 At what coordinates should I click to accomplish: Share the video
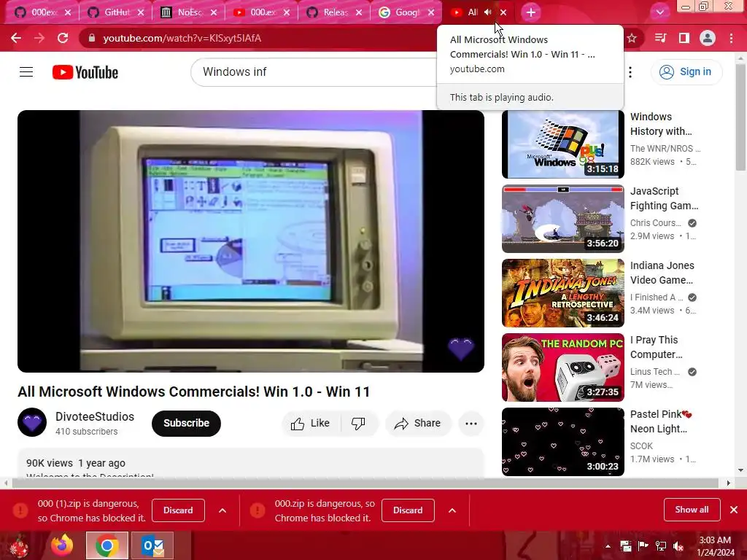[418, 424]
